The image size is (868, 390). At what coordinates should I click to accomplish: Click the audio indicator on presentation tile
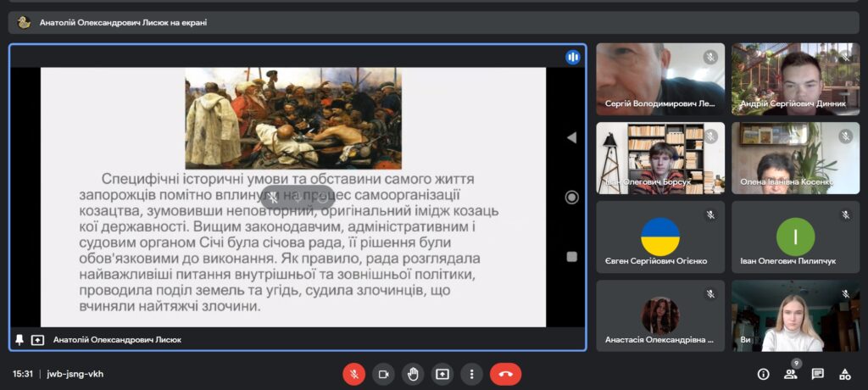(573, 57)
